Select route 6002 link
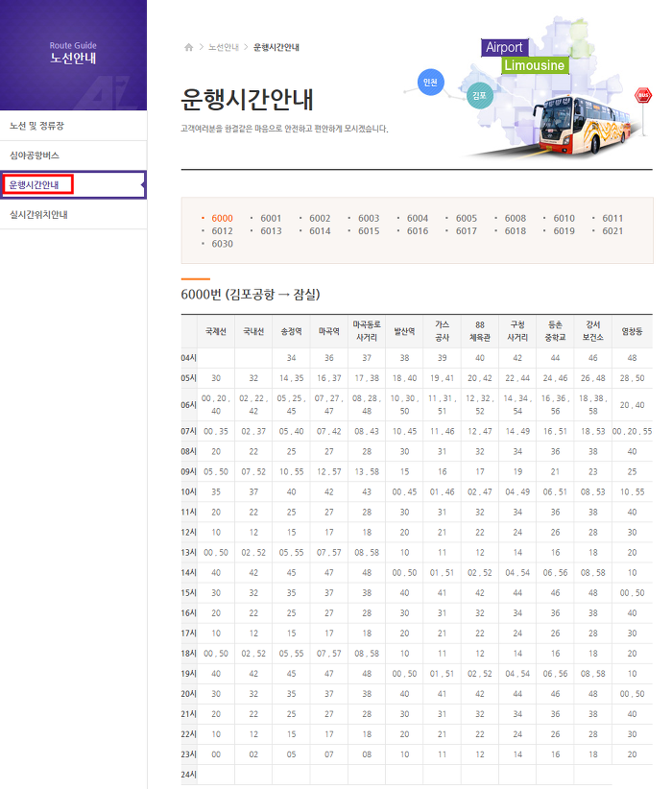Screen dimensions: 672x789 (320, 219)
